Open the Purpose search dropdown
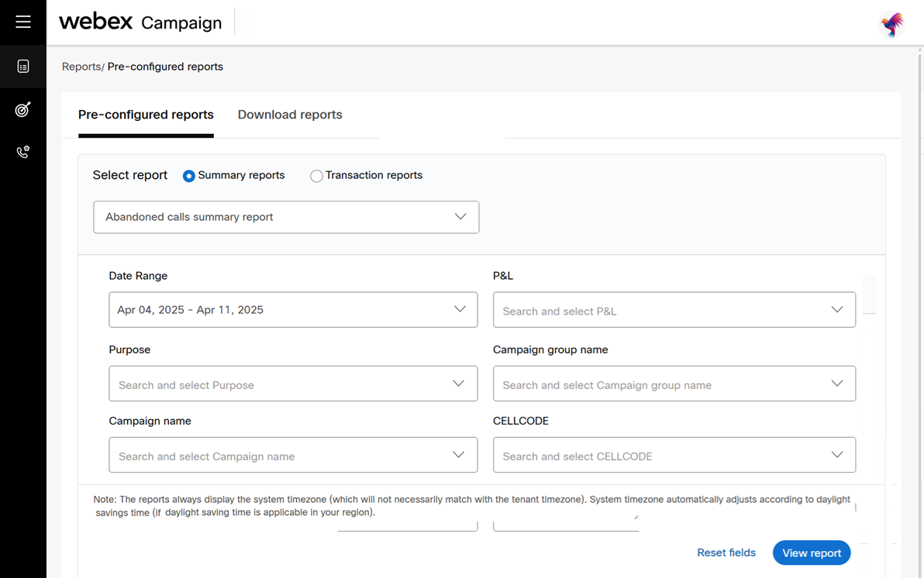The image size is (924, 578). (293, 384)
